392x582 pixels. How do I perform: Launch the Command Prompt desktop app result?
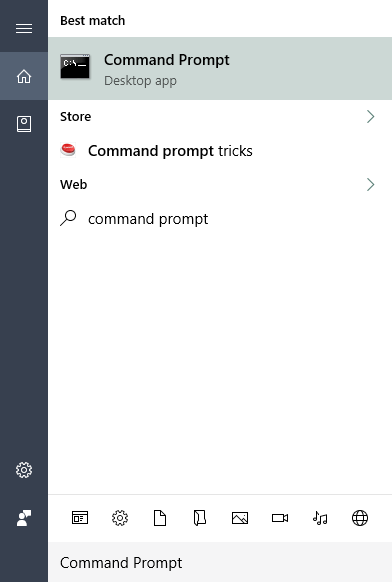coord(220,68)
